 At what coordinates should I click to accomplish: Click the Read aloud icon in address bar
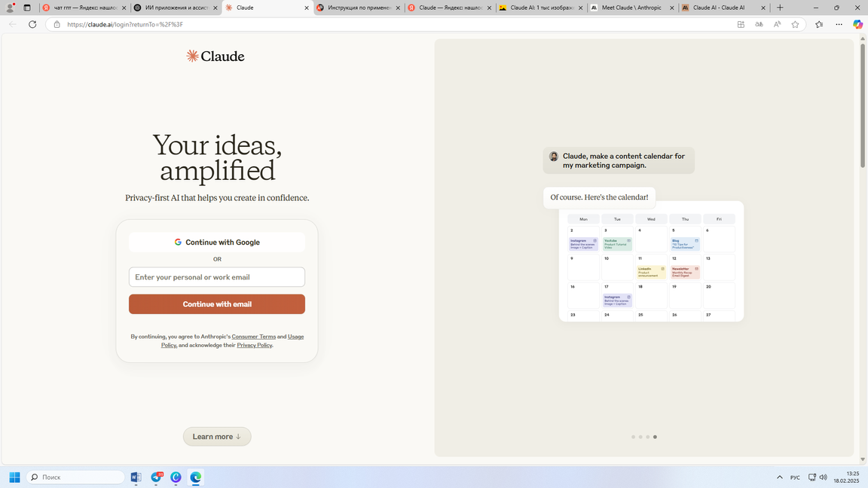777,24
